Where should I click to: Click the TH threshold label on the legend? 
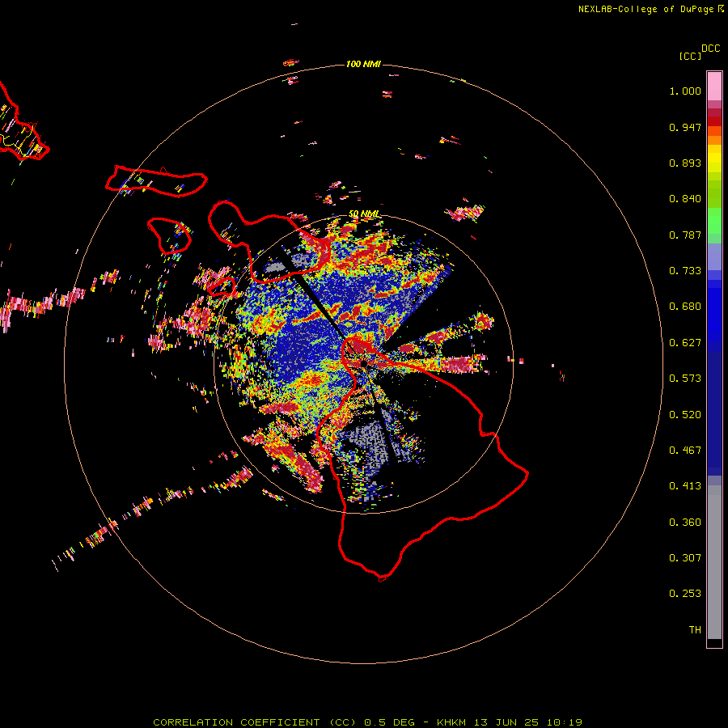695,630
